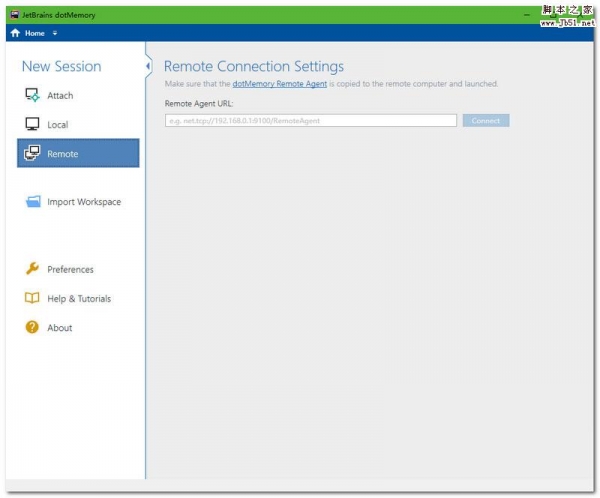Click the Home house icon
This screenshot has height=498, width=600.
coord(15,33)
